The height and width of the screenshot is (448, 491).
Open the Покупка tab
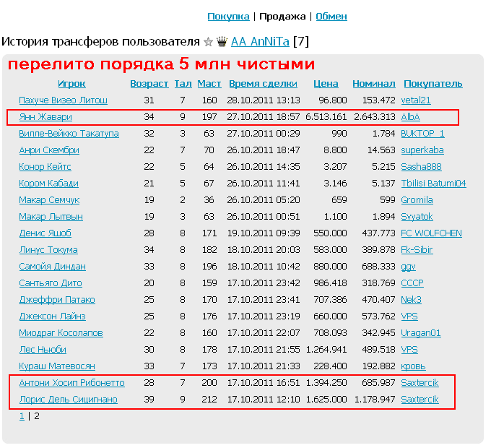coord(228,17)
